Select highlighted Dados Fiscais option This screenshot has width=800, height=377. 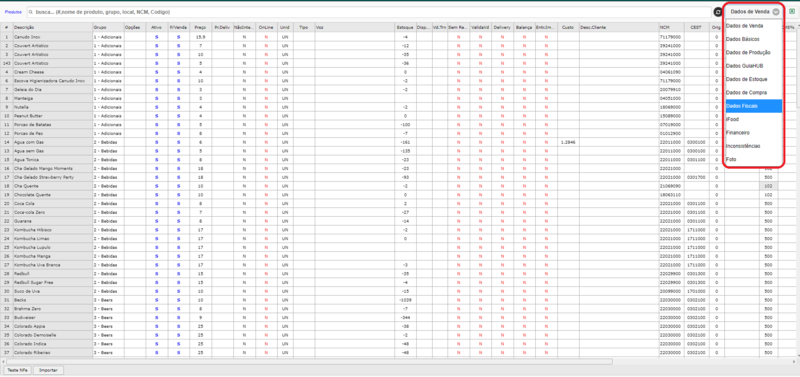click(x=754, y=106)
